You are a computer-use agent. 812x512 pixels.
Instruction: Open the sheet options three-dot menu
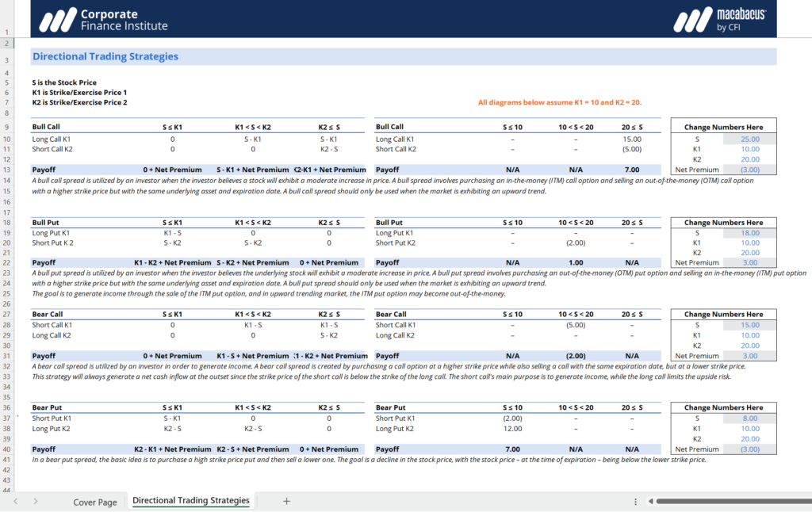634,501
